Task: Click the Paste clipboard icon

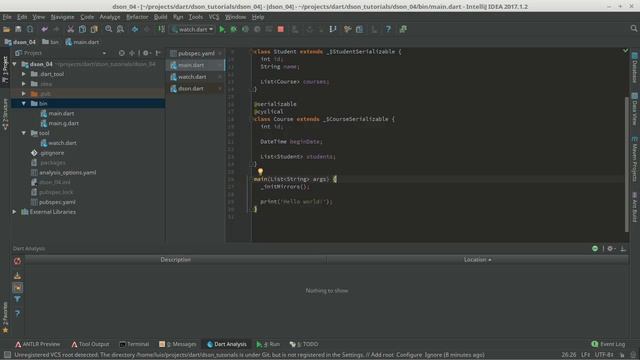Action: pos(94,29)
